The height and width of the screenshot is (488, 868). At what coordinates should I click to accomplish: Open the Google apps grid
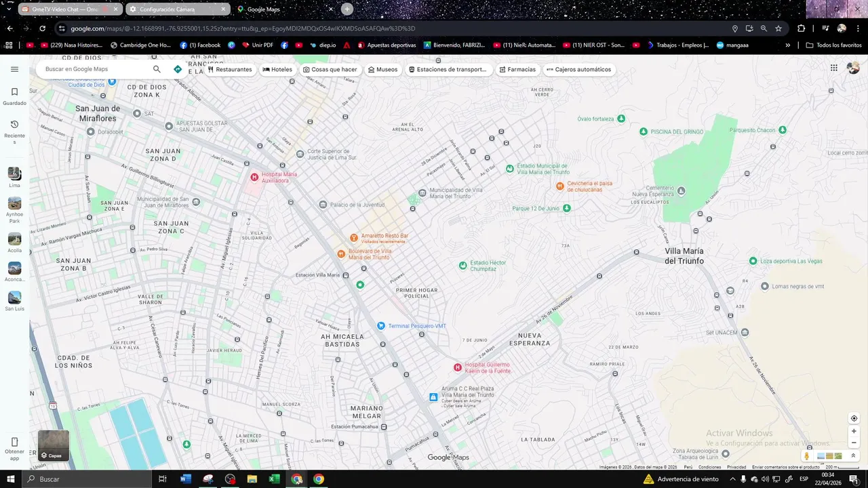[833, 68]
